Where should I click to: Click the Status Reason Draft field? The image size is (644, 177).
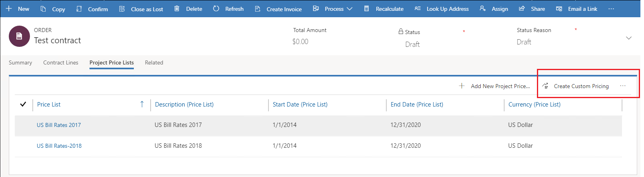click(x=524, y=42)
